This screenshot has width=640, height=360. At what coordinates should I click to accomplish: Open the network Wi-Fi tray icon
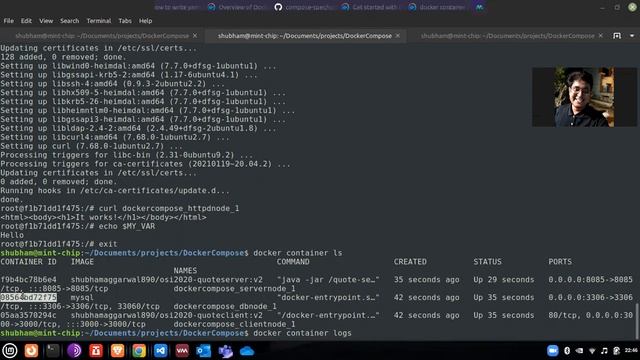592,351
